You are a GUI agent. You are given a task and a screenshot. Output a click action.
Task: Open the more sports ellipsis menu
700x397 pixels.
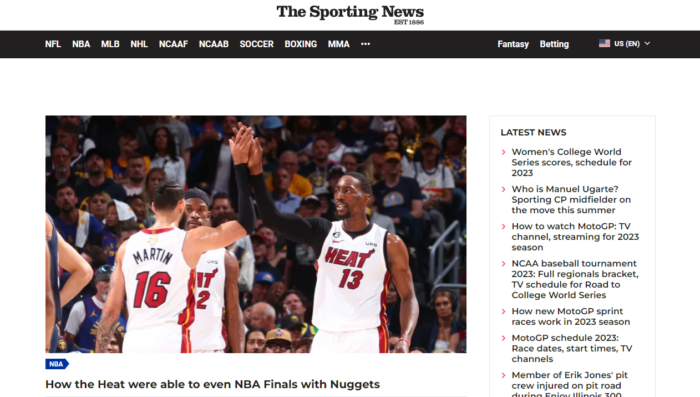point(365,44)
